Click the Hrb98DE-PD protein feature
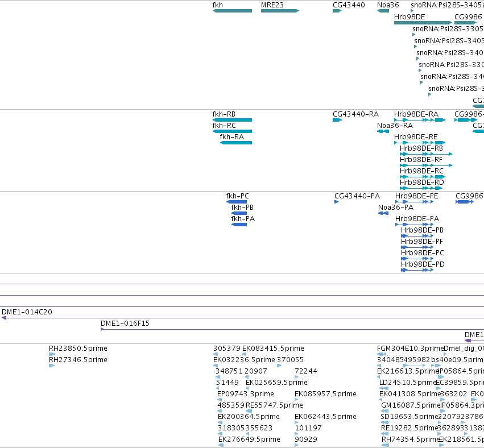 (x=417, y=270)
